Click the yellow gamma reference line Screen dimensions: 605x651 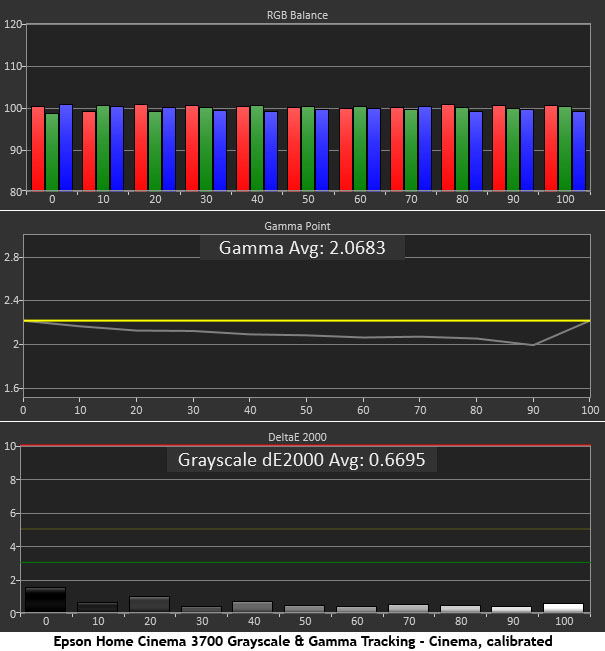(300, 321)
